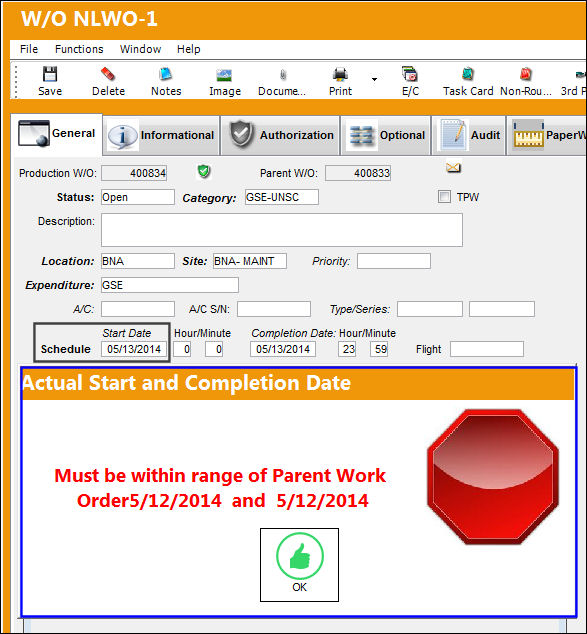Click the Save toolbar icon
This screenshot has width=587, height=634.
pyautogui.click(x=50, y=74)
